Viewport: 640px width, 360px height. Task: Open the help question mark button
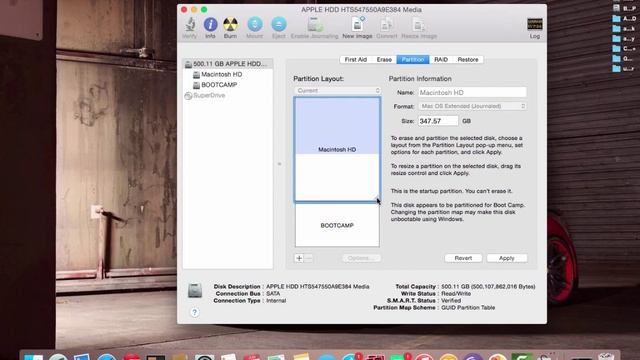coord(195,312)
